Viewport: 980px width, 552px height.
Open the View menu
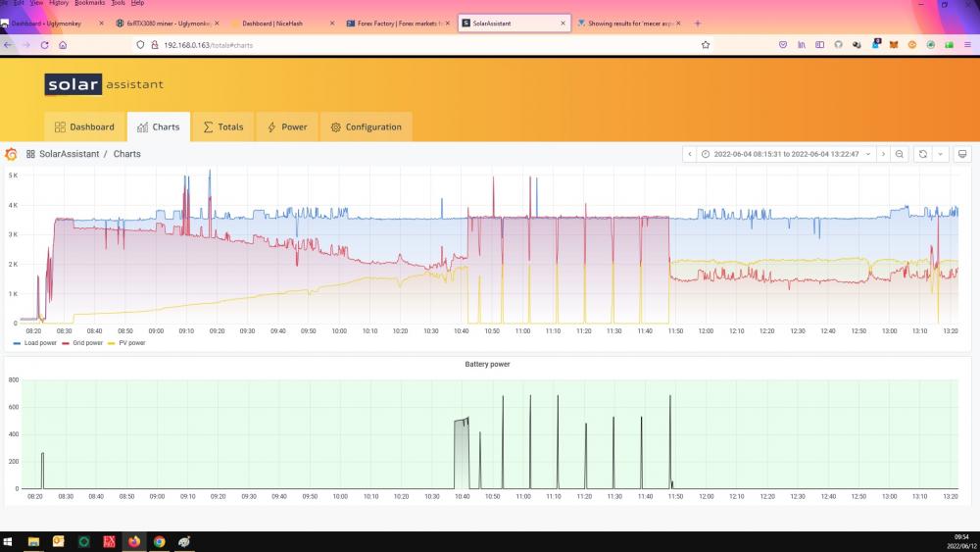pos(37,3)
